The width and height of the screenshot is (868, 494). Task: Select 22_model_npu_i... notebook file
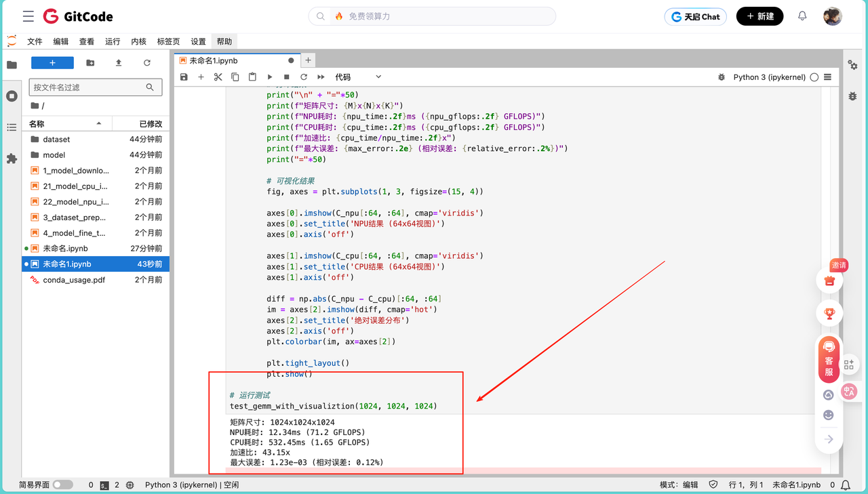(96, 202)
